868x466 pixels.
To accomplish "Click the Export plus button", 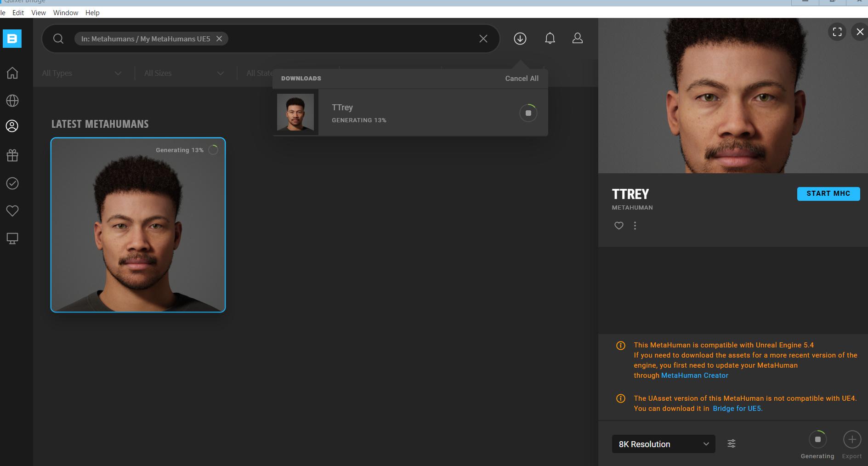I will coord(852,439).
